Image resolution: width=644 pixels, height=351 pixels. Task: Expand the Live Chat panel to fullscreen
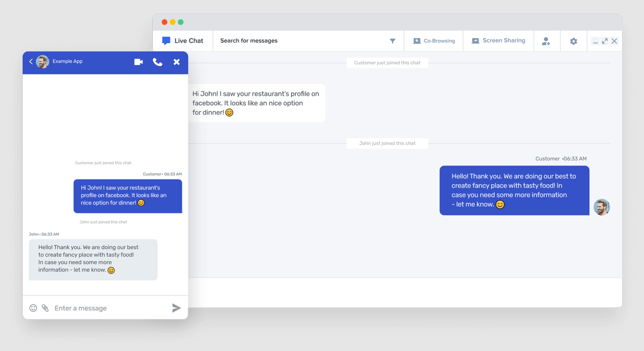pos(605,41)
